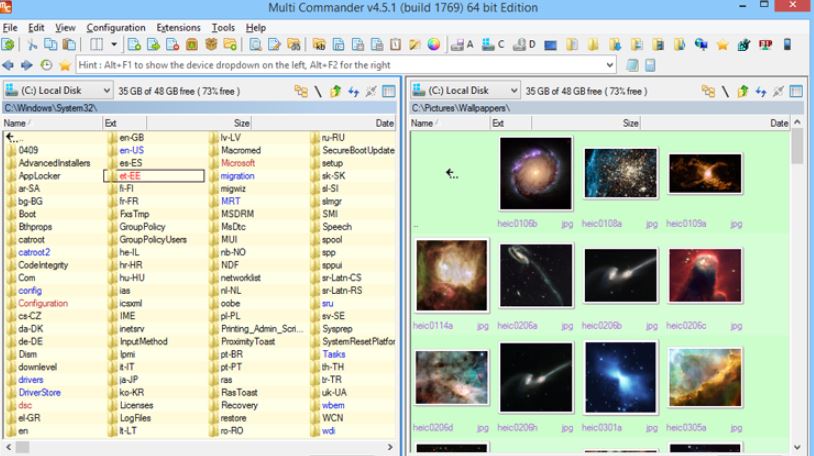Click folder tree icon in left panel
The image size is (814, 456).
point(301,91)
